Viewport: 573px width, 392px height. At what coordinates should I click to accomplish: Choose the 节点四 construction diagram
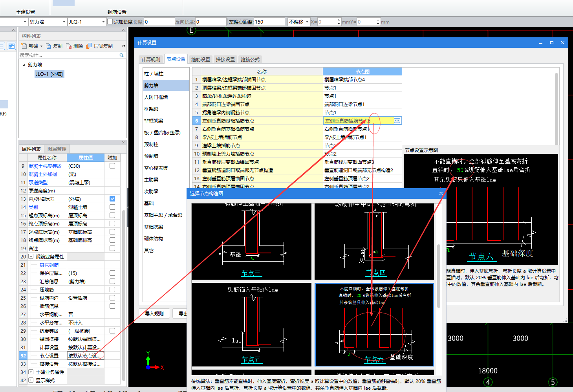click(374, 241)
